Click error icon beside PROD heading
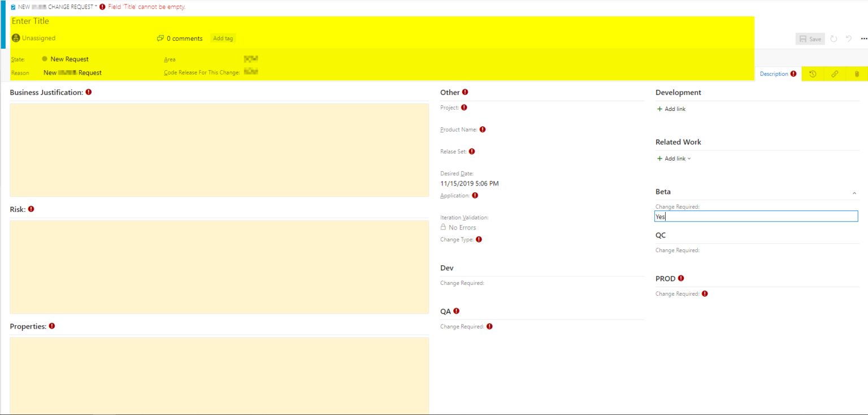Screen dimensions: 868x415 681,278
